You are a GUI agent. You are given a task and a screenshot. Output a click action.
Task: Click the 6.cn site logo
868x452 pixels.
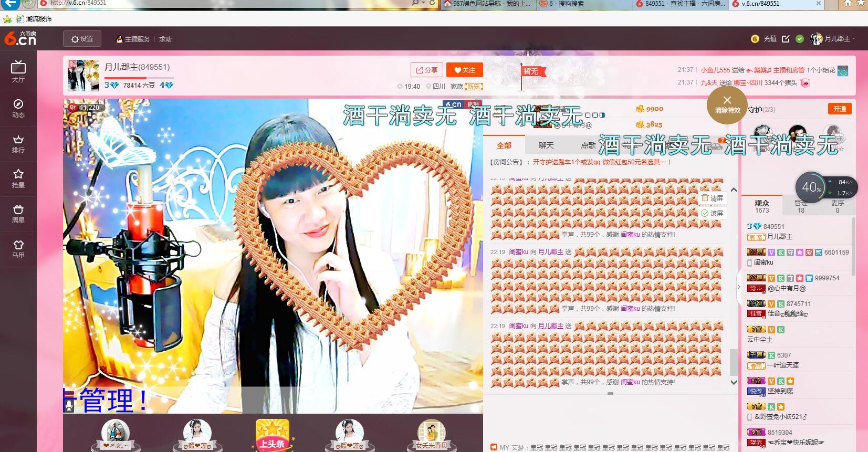[x=20, y=38]
